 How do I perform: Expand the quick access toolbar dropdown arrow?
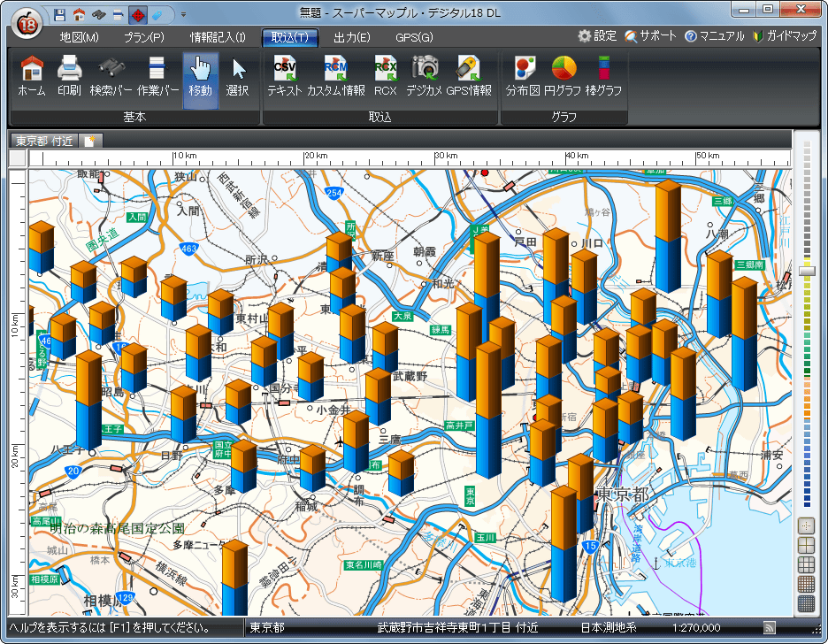[183, 15]
